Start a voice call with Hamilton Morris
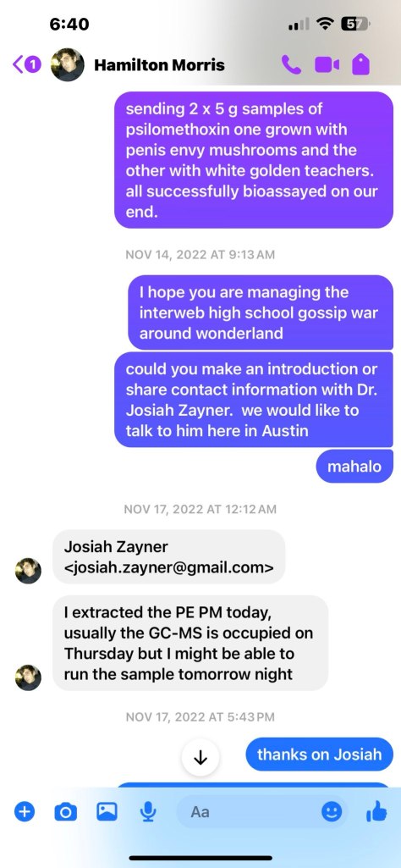Screen dimensions: 401x868 pos(292,64)
